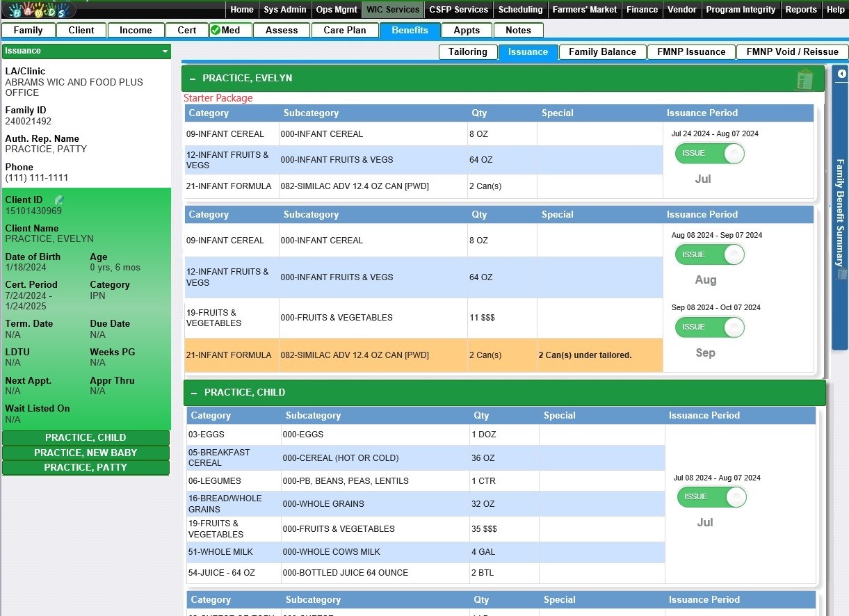The image size is (849, 616).
Task: Select PRACTICE, NEW BABY family member button
Action: 86,453
